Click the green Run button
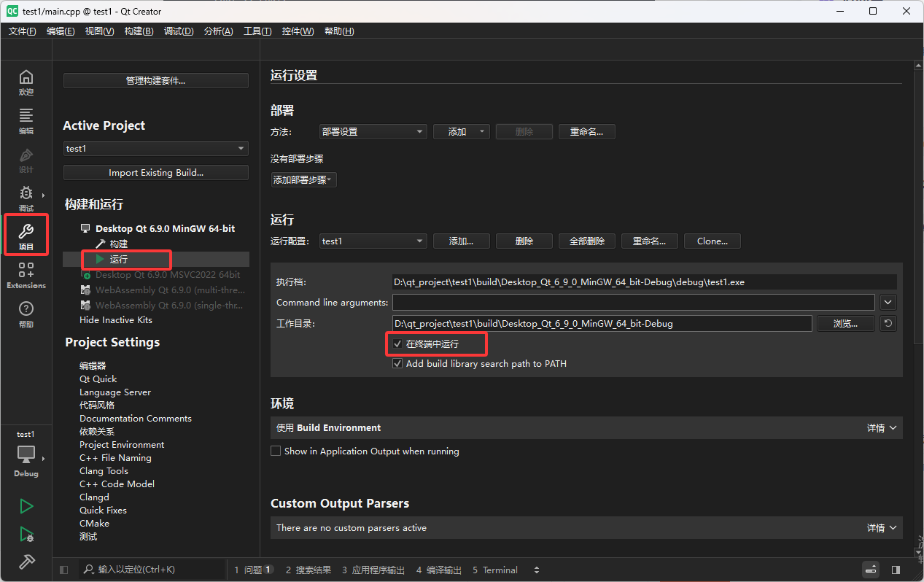Image resolution: width=924 pixels, height=582 pixels. click(x=26, y=505)
